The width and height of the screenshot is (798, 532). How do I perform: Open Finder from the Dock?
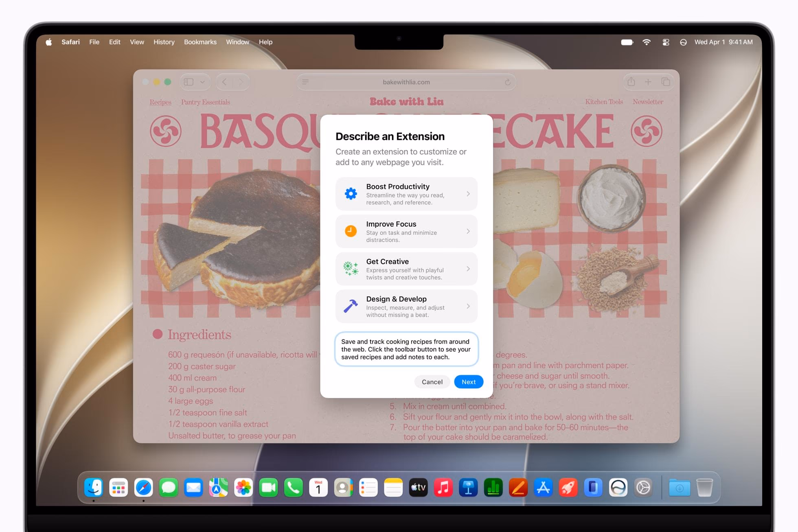click(x=94, y=487)
